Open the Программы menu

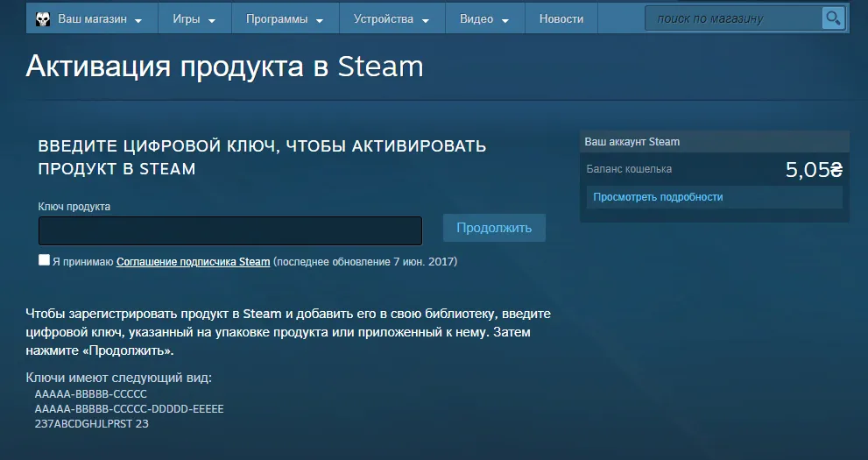(x=285, y=18)
